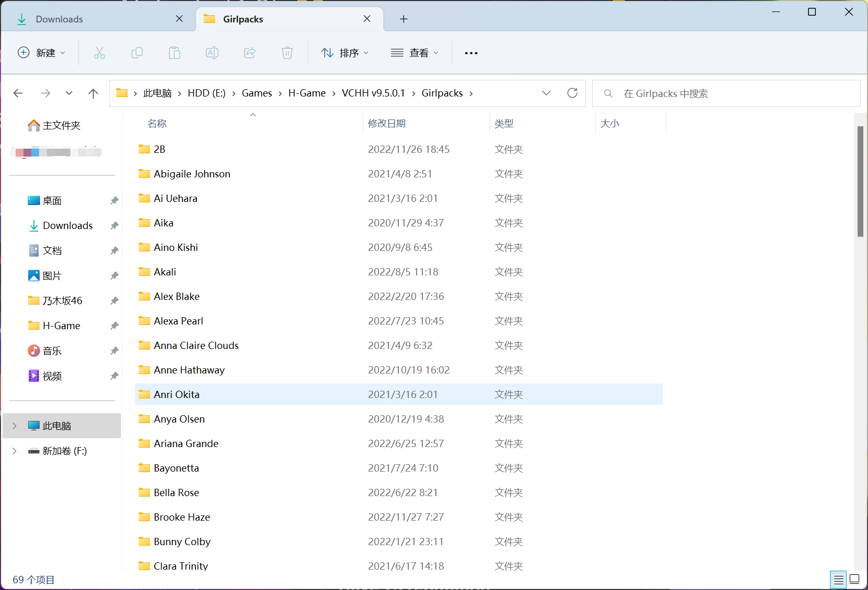Viewport: 868px width, 590px height.
Task: Click the pin icon beside 乃木坂46
Action: 114,300
